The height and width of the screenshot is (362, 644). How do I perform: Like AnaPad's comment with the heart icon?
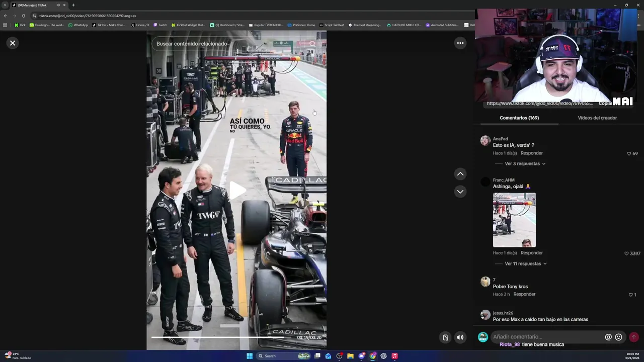point(629,153)
